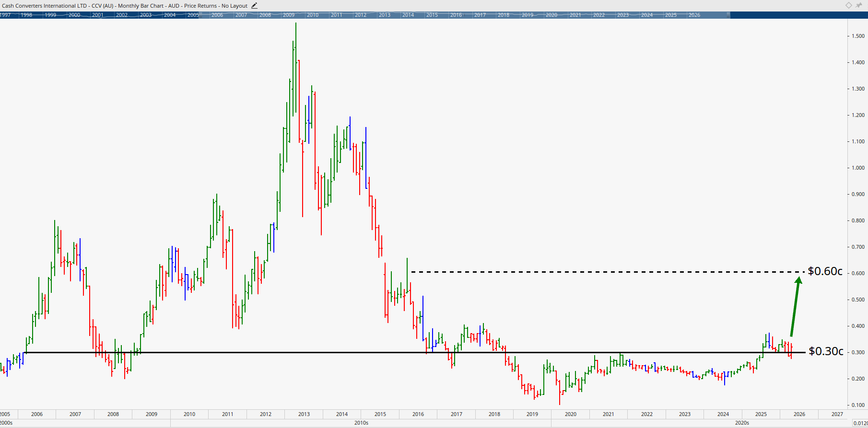Click the pin icon at top right
Screen dimensions: 868x428
point(860,5)
